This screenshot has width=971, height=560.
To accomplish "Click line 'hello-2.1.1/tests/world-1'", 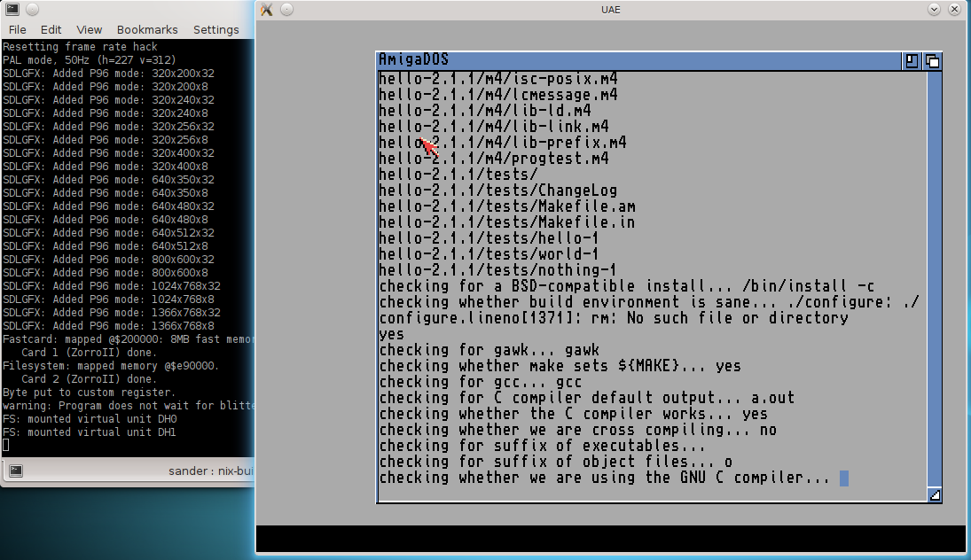I will (x=489, y=254).
